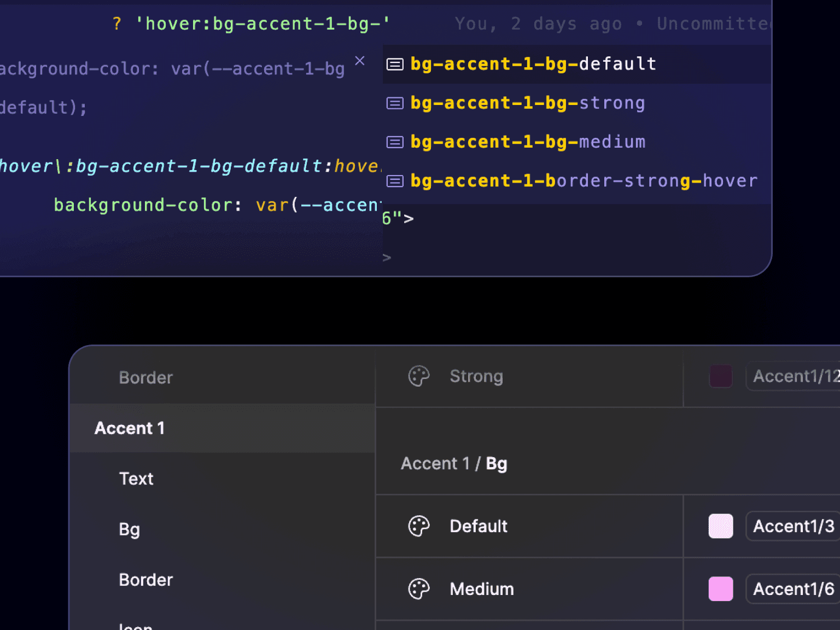Click the Strong variable name

476,376
